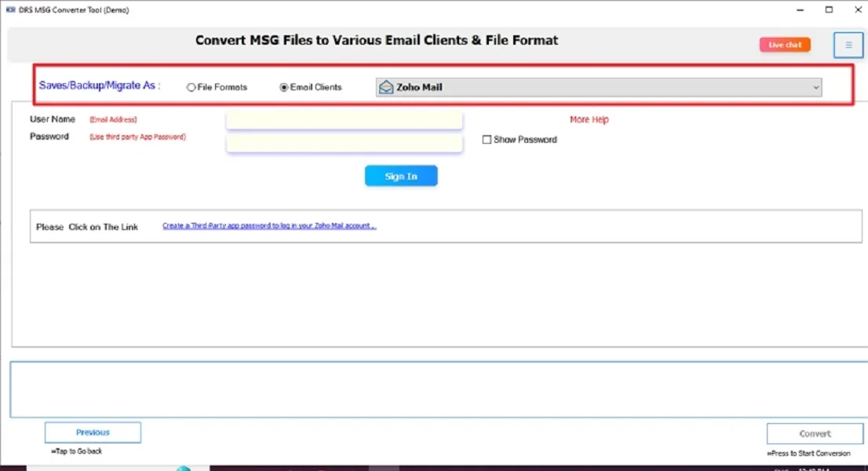Maximize the MSG Converter window
The image size is (868, 471).
pyautogui.click(x=829, y=10)
